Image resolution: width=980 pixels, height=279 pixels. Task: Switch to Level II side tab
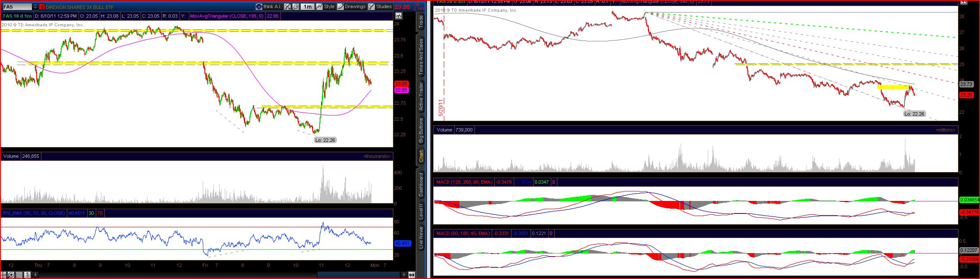click(421, 212)
